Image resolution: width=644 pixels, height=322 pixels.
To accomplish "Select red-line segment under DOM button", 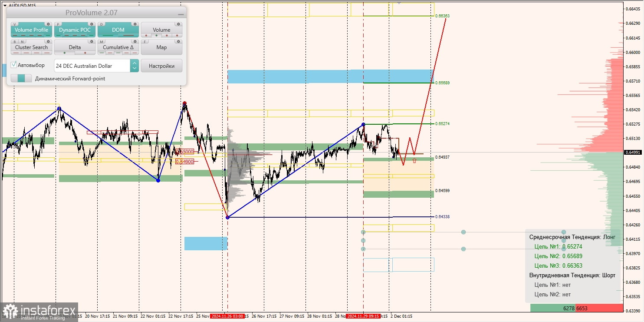I will pos(128,36).
